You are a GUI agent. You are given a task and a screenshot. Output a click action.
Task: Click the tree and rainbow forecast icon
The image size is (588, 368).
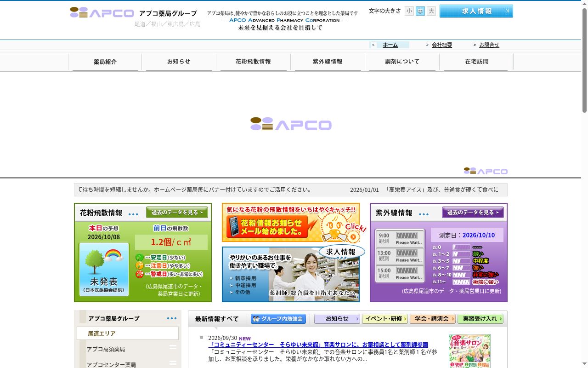[104, 269]
